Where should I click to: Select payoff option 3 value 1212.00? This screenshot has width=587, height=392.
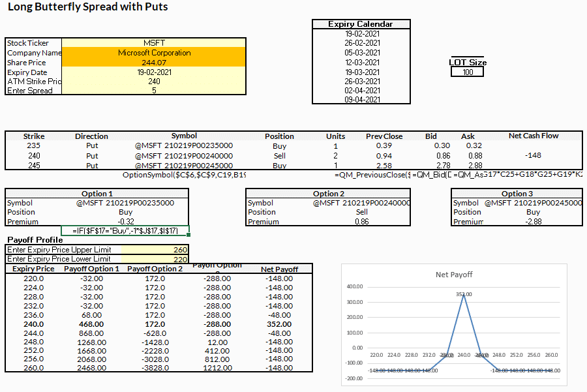[x=217, y=368]
